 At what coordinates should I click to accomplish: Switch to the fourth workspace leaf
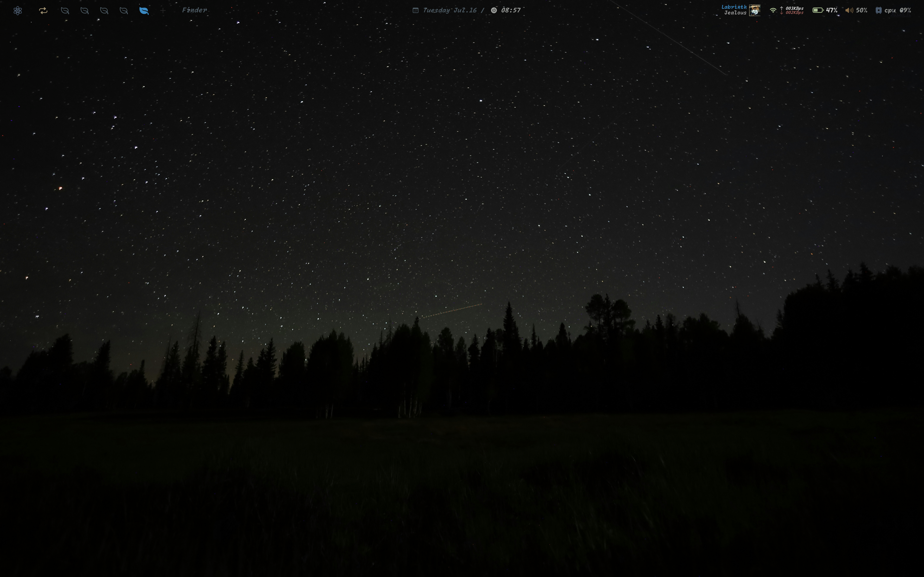124,11
